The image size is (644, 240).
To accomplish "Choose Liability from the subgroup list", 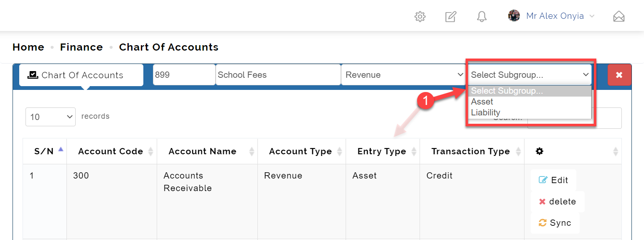I will (x=529, y=112).
